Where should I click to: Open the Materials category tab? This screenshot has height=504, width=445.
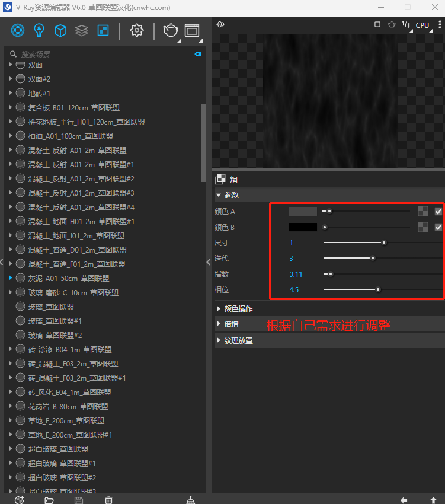(x=18, y=30)
